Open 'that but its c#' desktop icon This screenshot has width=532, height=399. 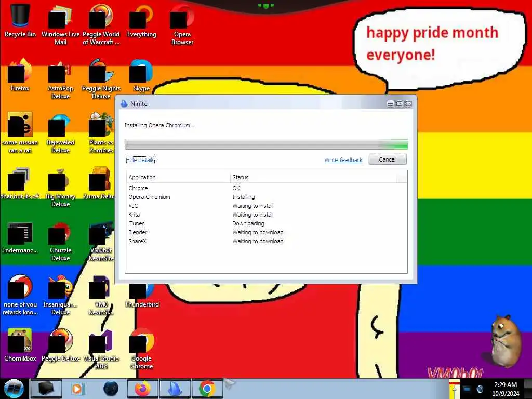(20, 182)
